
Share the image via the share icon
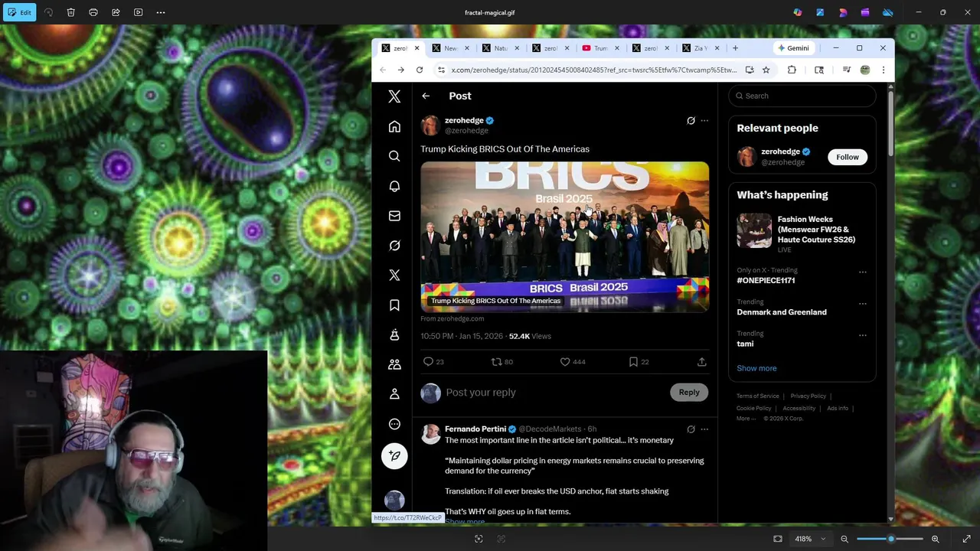point(116,12)
